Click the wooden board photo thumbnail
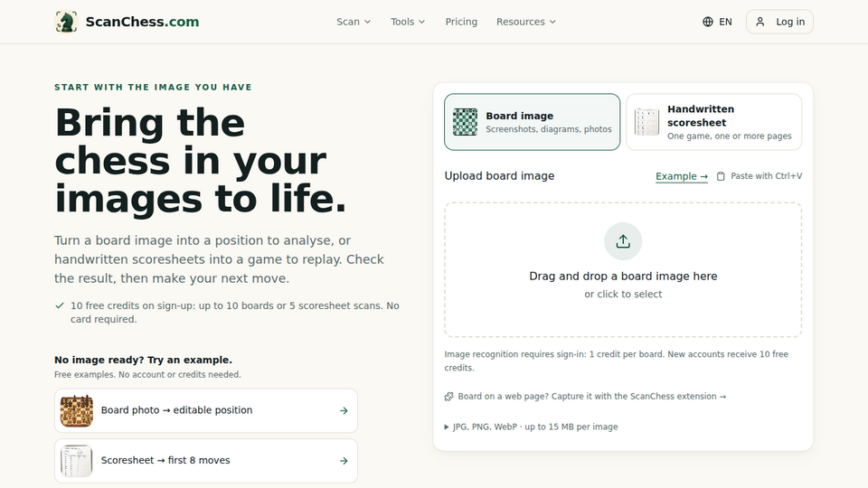Image resolution: width=868 pixels, height=488 pixels. point(76,410)
